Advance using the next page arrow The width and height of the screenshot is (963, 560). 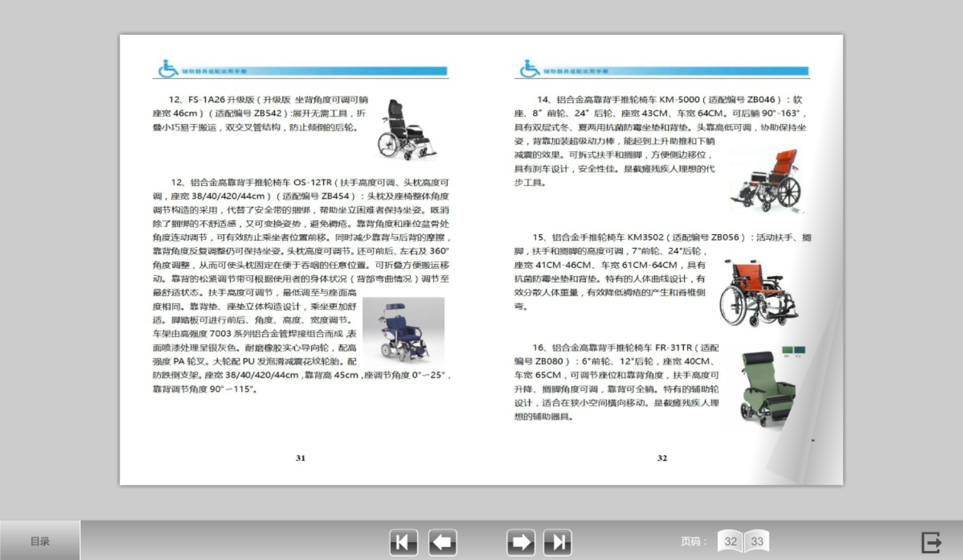click(x=521, y=542)
